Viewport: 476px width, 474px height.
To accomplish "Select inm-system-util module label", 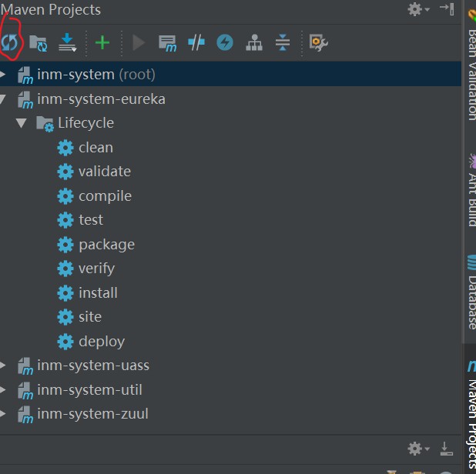I will (89, 390).
